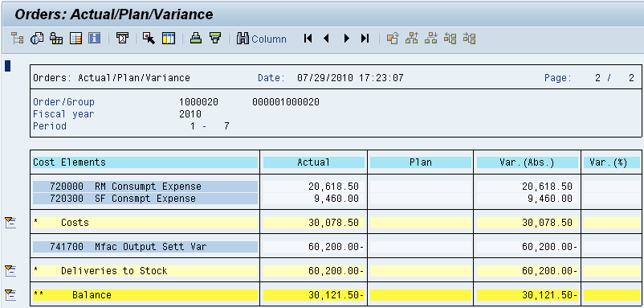Click the hierarchy icon with curved refresh arrow
644x308 pixels.
tap(393, 39)
